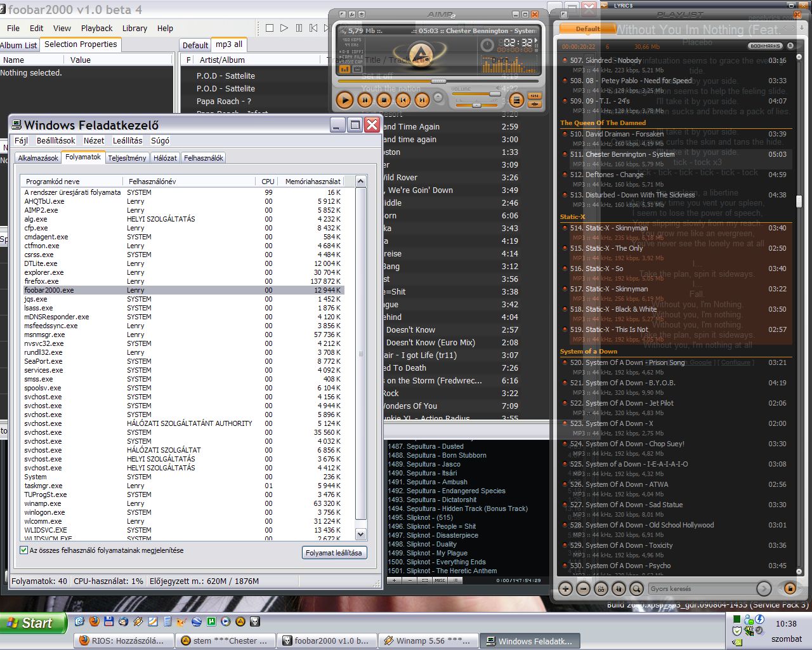Open the playlist BOOKMARKS button
Viewport: 812px width, 650px height.
click(x=764, y=46)
